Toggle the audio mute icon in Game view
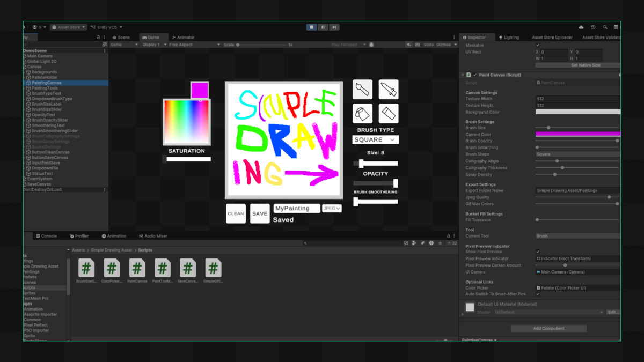644x362 pixels. pos(409,45)
